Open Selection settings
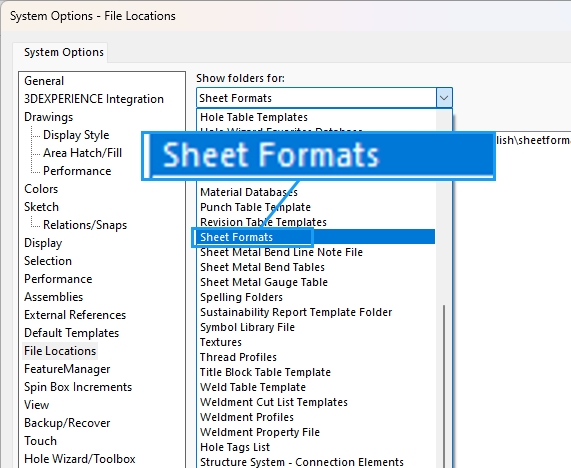The width and height of the screenshot is (571, 468). pos(48,261)
